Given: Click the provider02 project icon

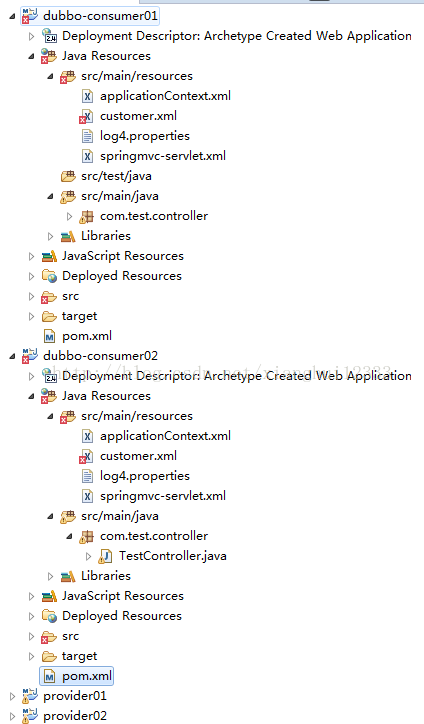Looking at the screenshot, I should [30, 716].
